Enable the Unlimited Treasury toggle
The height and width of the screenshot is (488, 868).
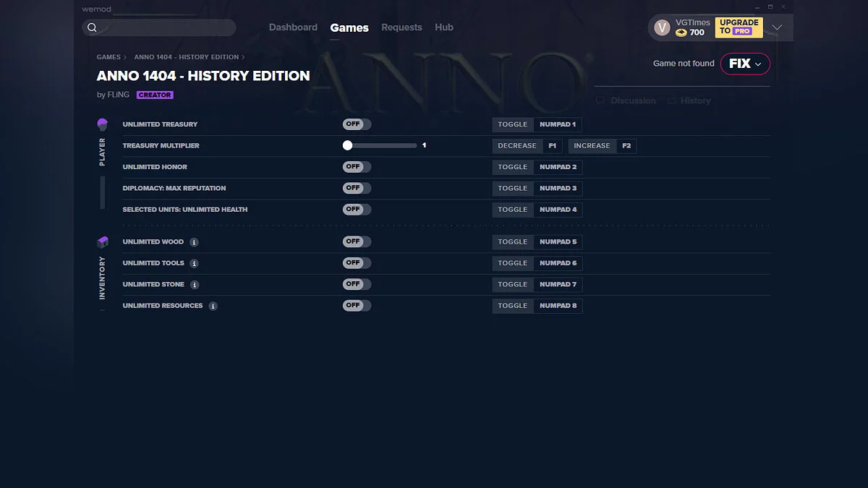pos(356,124)
